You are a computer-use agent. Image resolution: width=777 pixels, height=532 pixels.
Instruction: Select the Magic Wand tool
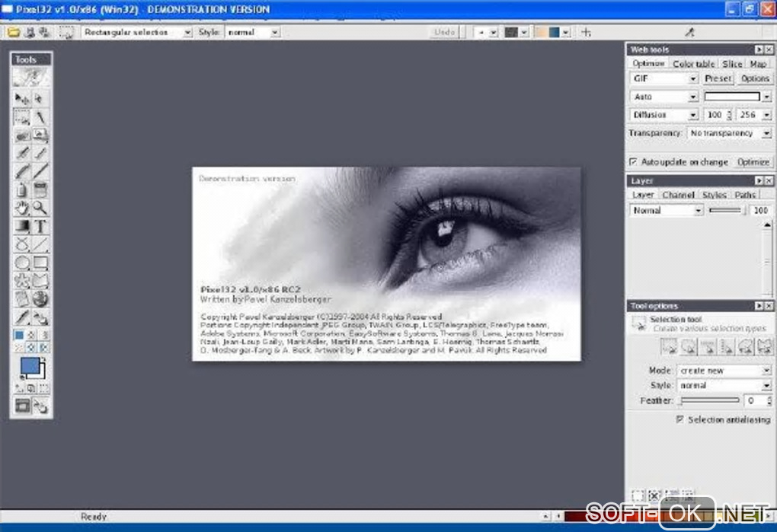[40, 118]
